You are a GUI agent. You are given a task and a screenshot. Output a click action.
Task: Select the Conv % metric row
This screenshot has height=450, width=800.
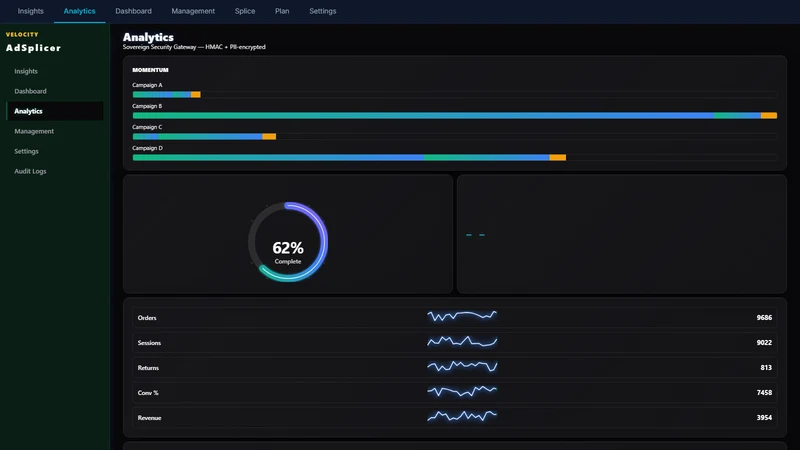click(455, 392)
